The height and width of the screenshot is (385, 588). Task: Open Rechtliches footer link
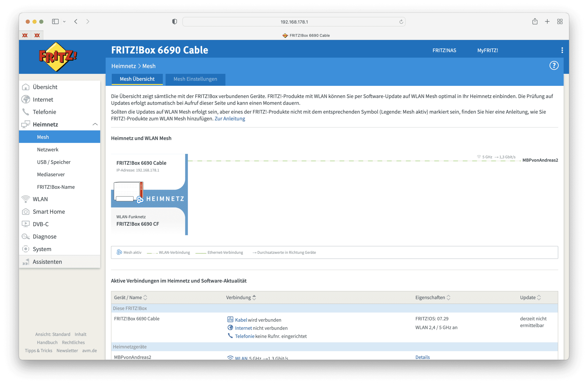(73, 342)
